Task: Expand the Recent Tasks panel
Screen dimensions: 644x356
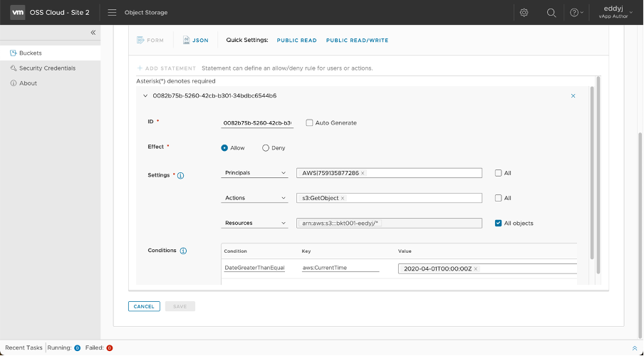Action: pyautogui.click(x=634, y=347)
